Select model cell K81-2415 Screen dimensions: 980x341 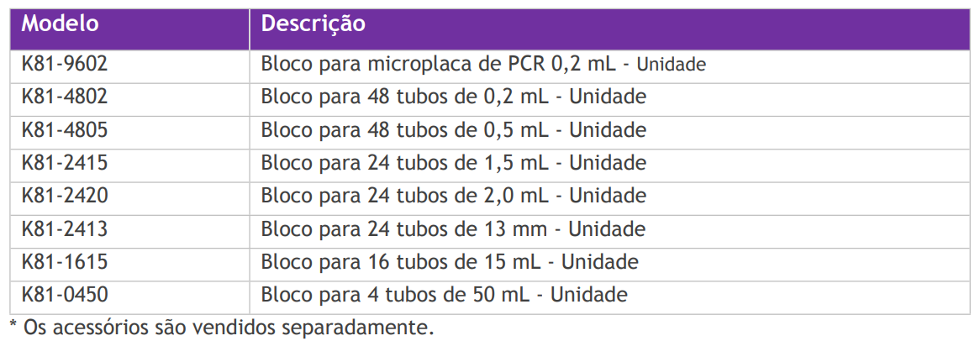point(65,163)
